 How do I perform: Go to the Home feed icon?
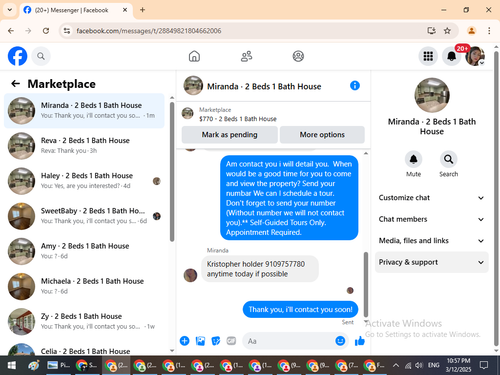pyautogui.click(x=194, y=56)
